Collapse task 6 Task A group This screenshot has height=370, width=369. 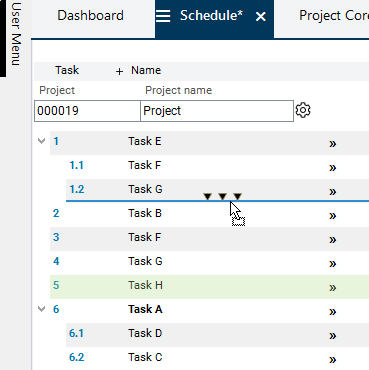pyautogui.click(x=42, y=309)
